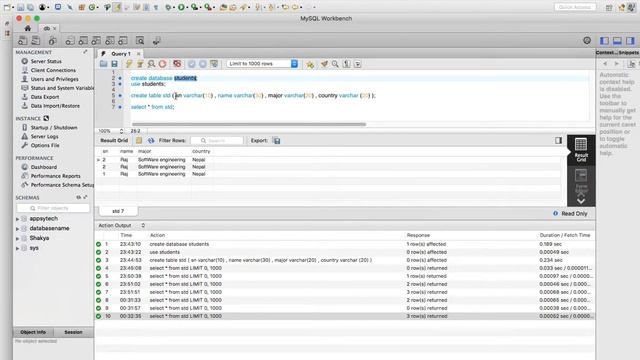The image size is (640, 360).
Task: Save a snippet with the star icon
Action: [x=310, y=64]
